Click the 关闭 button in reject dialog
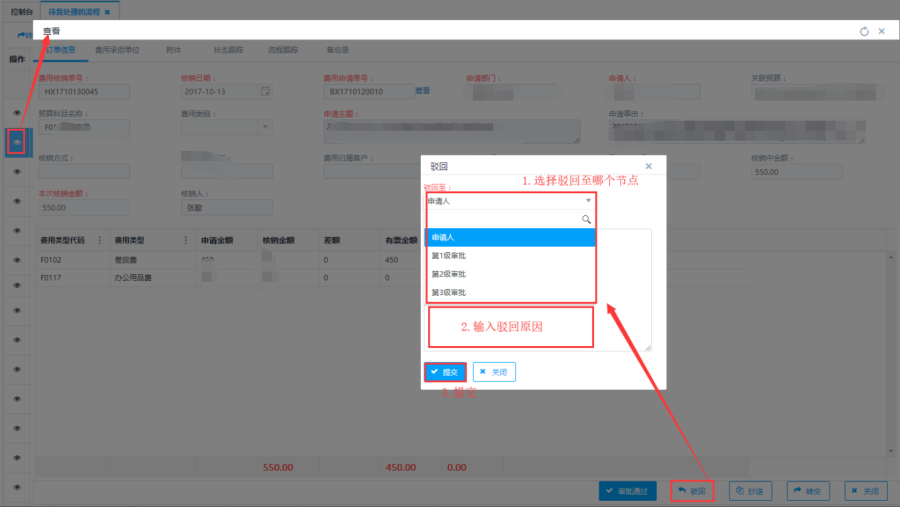 (494, 372)
